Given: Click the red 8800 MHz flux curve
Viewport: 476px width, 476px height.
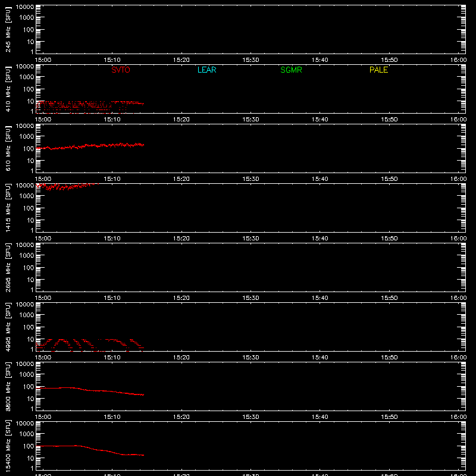Looking at the screenshot, I should 90,390.
